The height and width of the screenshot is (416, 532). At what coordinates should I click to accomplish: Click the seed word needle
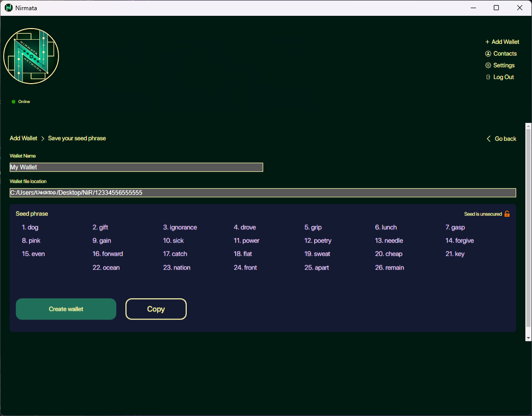coord(389,240)
